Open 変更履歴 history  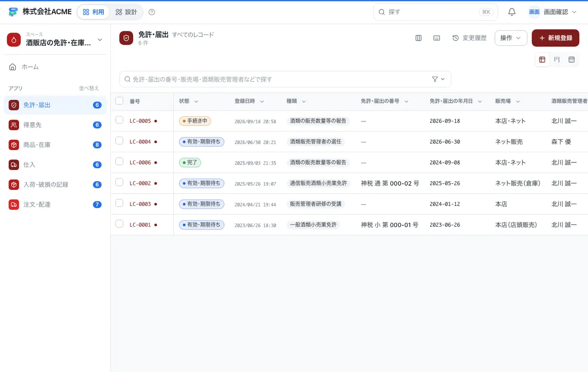(x=469, y=38)
